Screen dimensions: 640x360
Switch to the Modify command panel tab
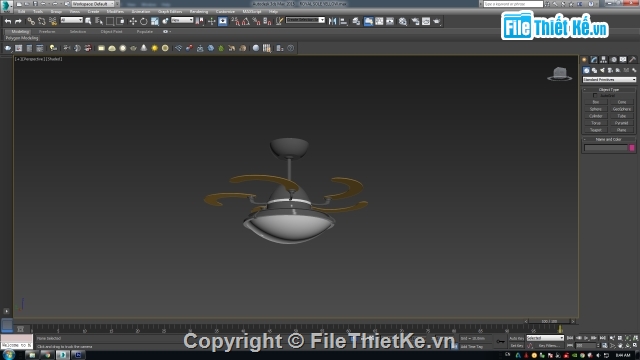click(594, 60)
